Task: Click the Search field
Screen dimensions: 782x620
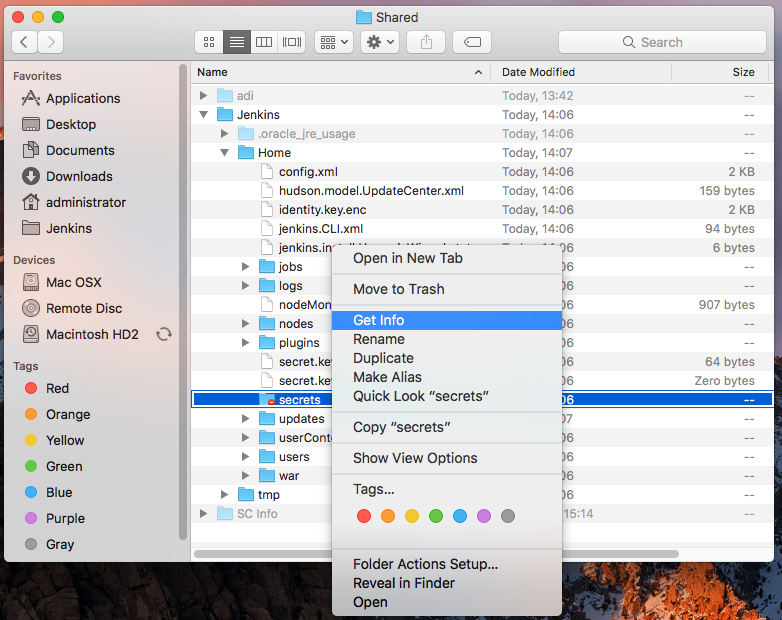Action: 662,42
